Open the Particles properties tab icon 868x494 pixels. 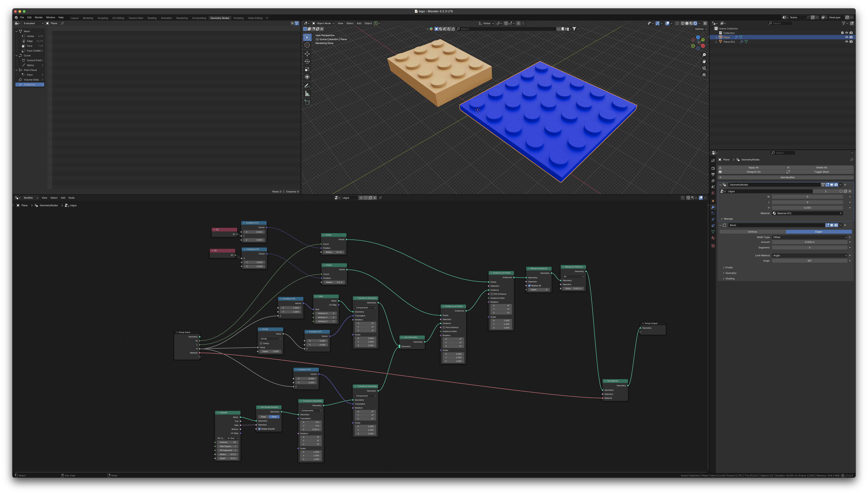pos(713,213)
